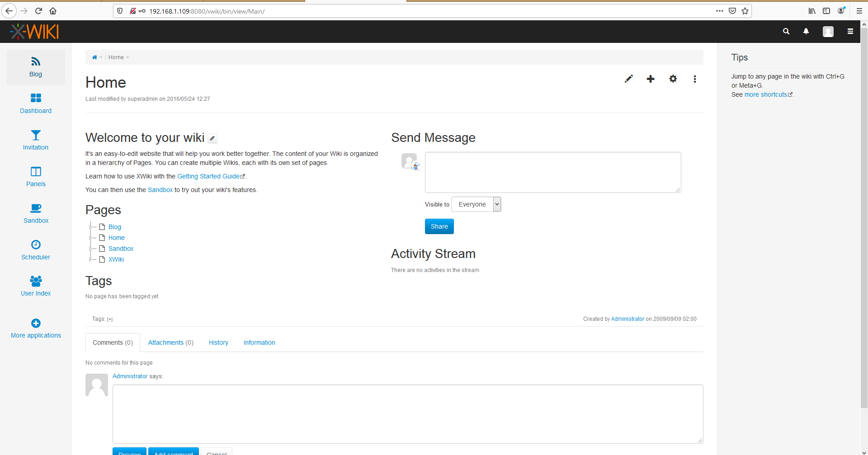Viewport: 868px width, 455px height.
Task: Expand the Home breadcrumb dropdown arrow
Action: pyautogui.click(x=128, y=57)
